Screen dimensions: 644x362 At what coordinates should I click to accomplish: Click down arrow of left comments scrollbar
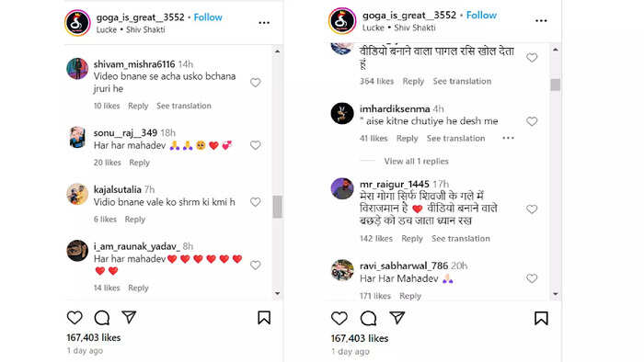point(278,293)
